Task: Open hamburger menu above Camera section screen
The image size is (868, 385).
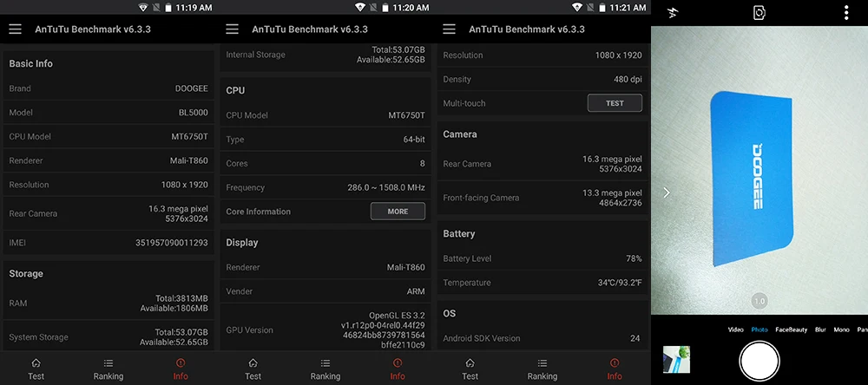Action: (x=449, y=29)
